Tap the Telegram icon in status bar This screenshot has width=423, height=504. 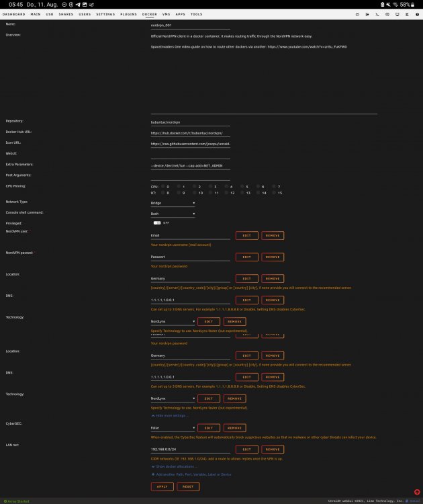click(78, 5)
